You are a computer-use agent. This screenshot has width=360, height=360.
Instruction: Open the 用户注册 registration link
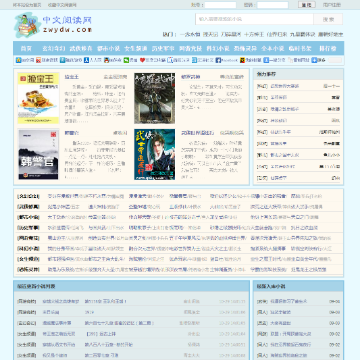pyautogui.click(x=332, y=5)
